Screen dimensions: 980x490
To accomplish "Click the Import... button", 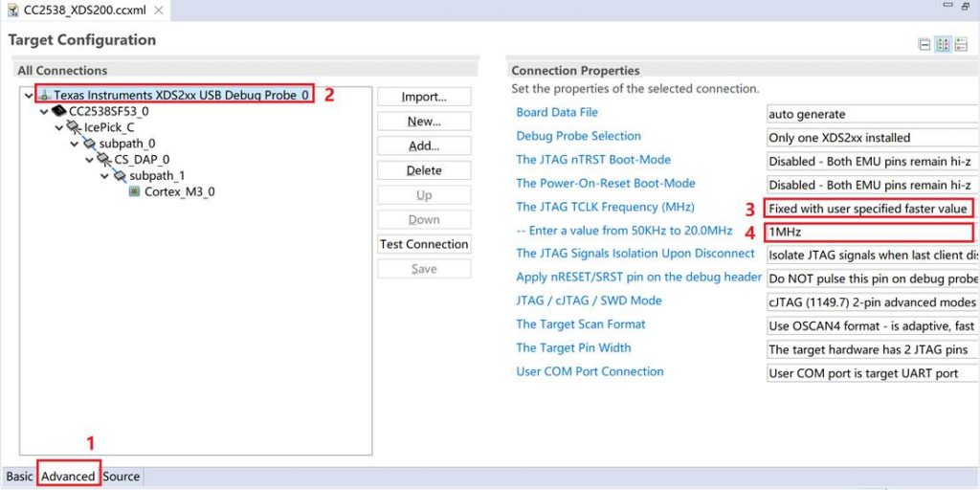I will (x=424, y=97).
